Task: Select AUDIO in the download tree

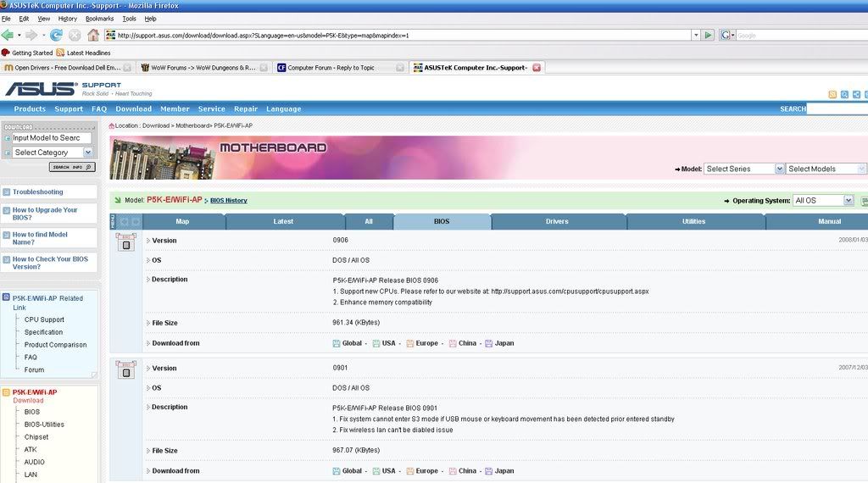Action: [34, 462]
